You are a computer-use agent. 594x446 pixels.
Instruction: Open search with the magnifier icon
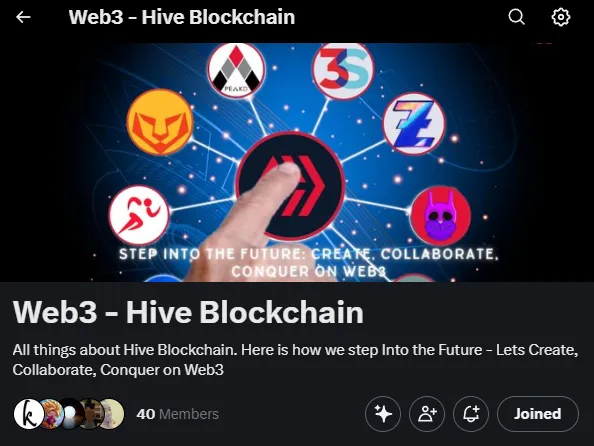click(x=516, y=17)
